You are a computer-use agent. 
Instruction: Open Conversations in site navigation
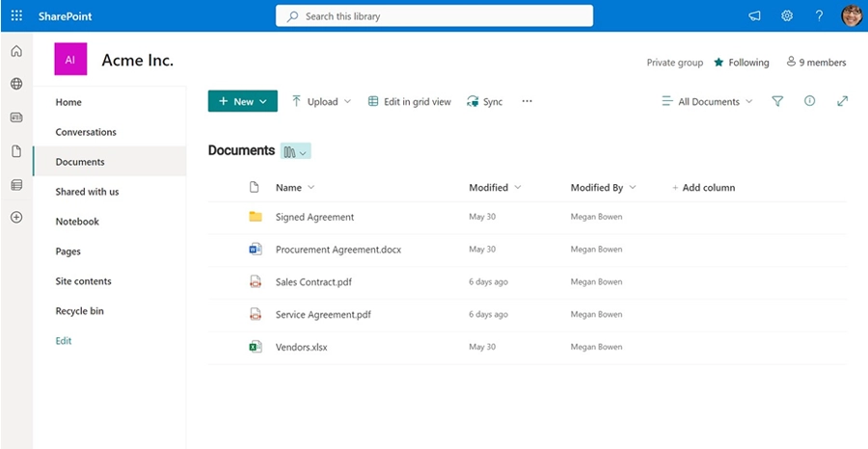(86, 132)
